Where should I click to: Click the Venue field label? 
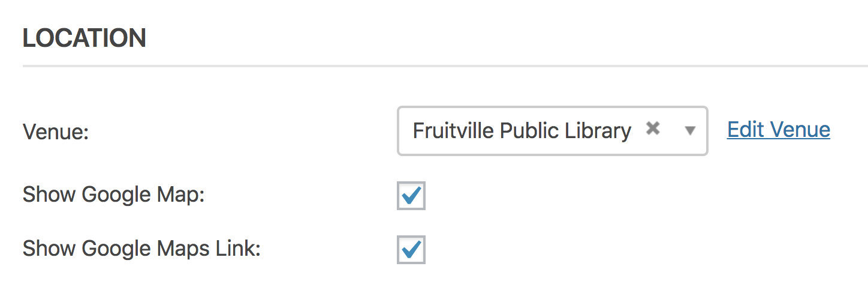pos(56,131)
